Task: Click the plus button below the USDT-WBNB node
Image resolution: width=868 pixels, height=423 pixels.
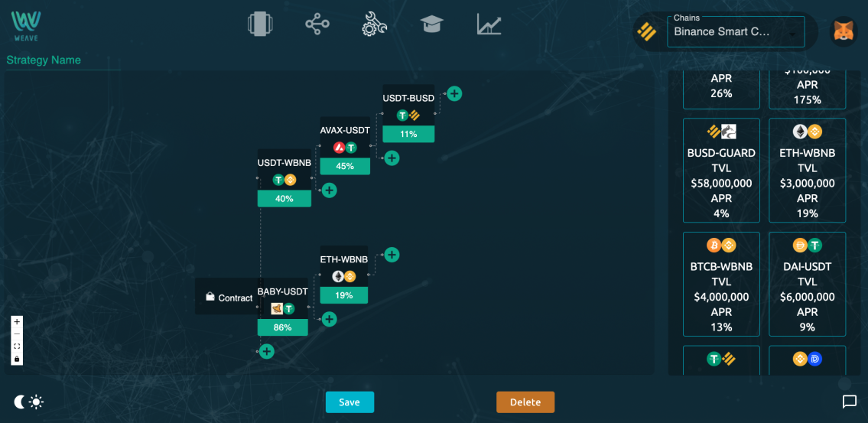Action: [330, 190]
